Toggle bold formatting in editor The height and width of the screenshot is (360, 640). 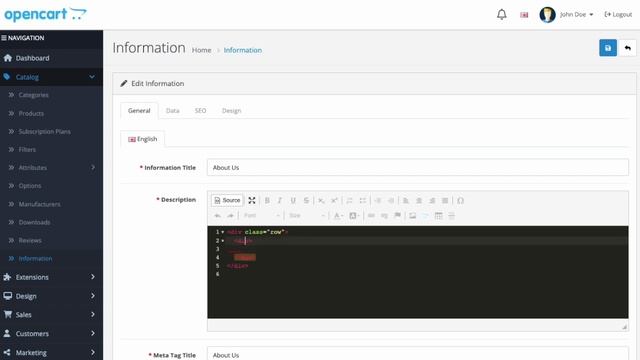pyautogui.click(x=267, y=200)
